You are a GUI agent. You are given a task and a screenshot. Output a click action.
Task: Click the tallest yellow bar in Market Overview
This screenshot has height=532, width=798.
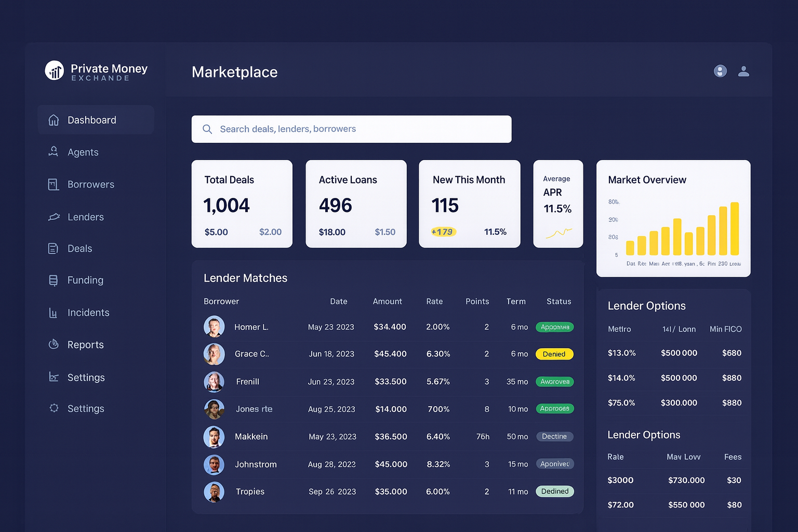(x=735, y=229)
